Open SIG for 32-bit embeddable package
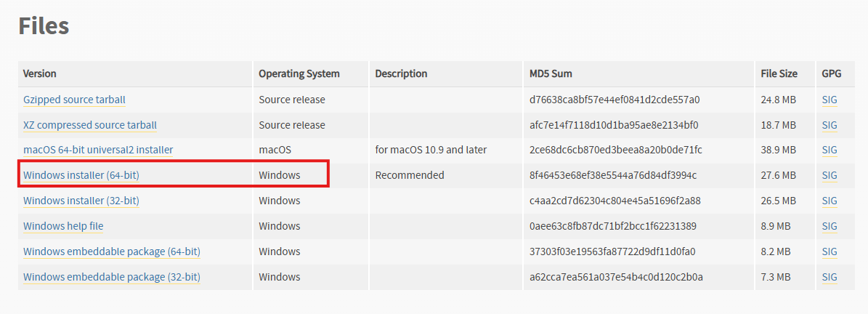The height and width of the screenshot is (314, 868). click(x=830, y=277)
